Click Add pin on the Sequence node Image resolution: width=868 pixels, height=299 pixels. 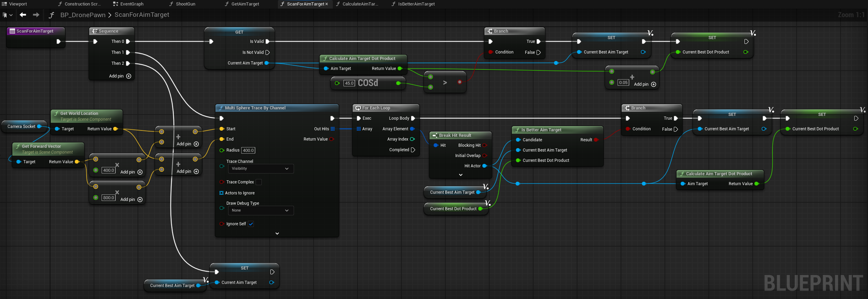120,76
